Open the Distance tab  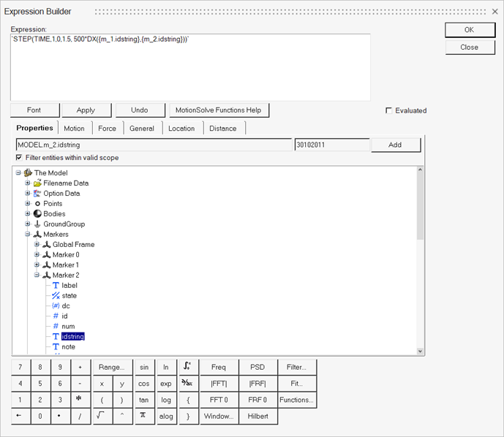click(x=222, y=129)
